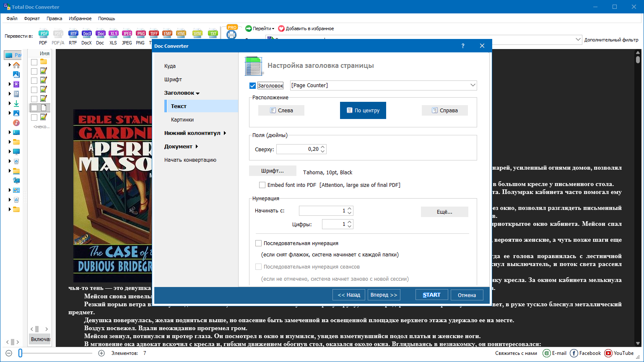This screenshot has width=644, height=362.
Task: Open YouTube link in status bar
Action: [619, 353]
